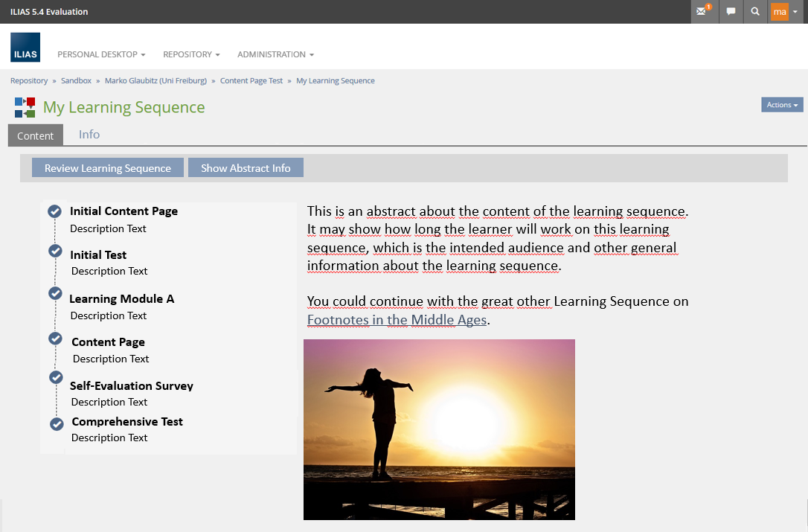Open the user avatar menu
The height and width of the screenshot is (532, 808).
click(x=784, y=12)
